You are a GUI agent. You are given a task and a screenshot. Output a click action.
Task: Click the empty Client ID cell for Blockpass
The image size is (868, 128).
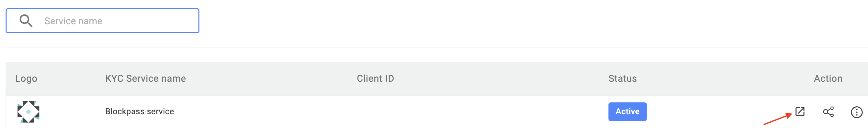point(376,112)
